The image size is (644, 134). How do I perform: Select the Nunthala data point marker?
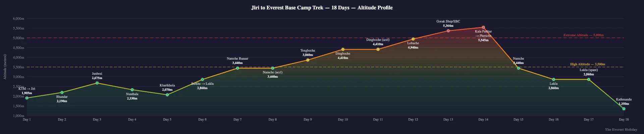click(x=132, y=90)
